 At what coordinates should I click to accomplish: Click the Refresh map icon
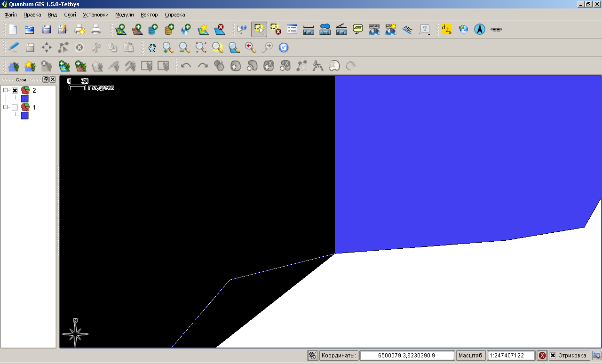pyautogui.click(x=283, y=47)
